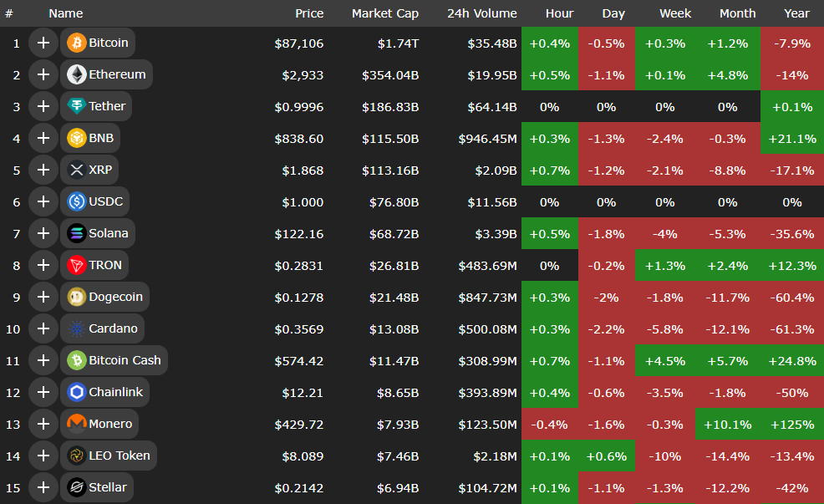This screenshot has width=824, height=504.
Task: Click the Chainlink hexagon icon
Action: (x=77, y=392)
